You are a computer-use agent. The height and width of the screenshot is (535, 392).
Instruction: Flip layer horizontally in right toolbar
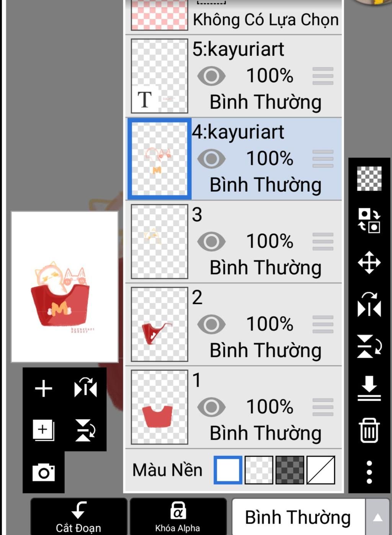point(369,305)
